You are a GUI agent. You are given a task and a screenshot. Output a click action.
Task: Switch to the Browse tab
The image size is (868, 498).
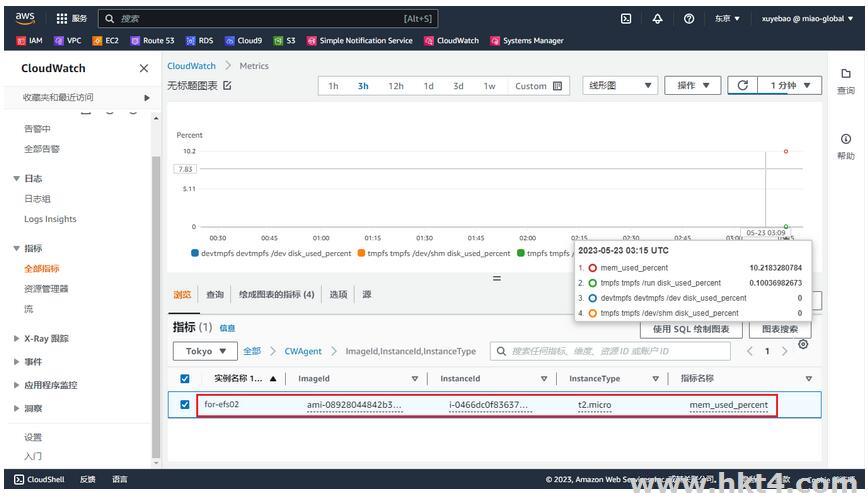tap(182, 294)
